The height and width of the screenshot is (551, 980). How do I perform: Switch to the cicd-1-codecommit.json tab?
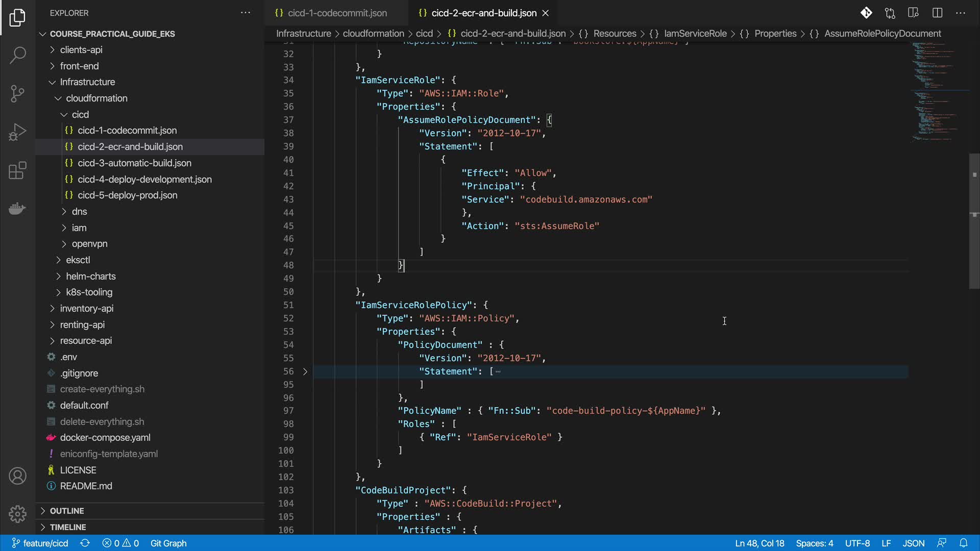[337, 13]
